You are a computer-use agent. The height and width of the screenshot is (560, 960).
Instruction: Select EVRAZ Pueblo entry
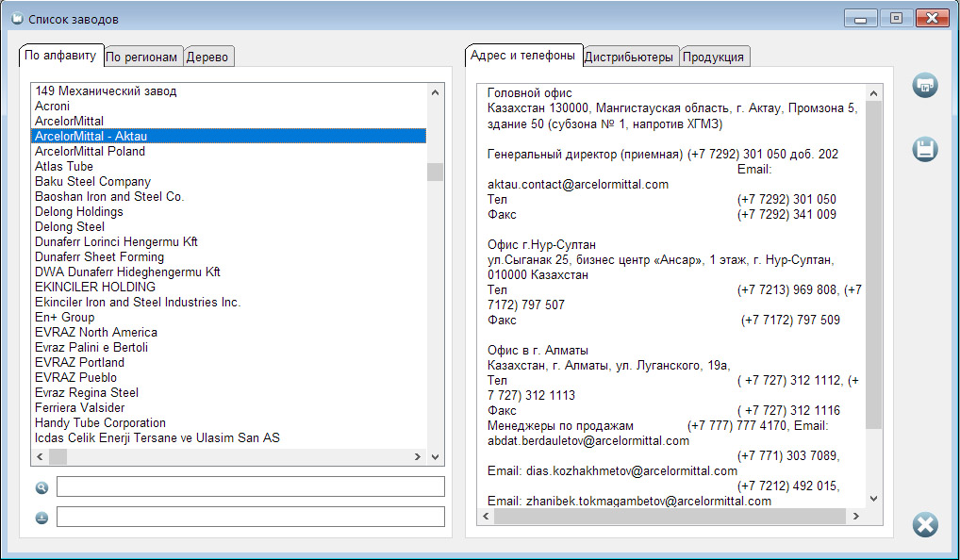[228, 378]
